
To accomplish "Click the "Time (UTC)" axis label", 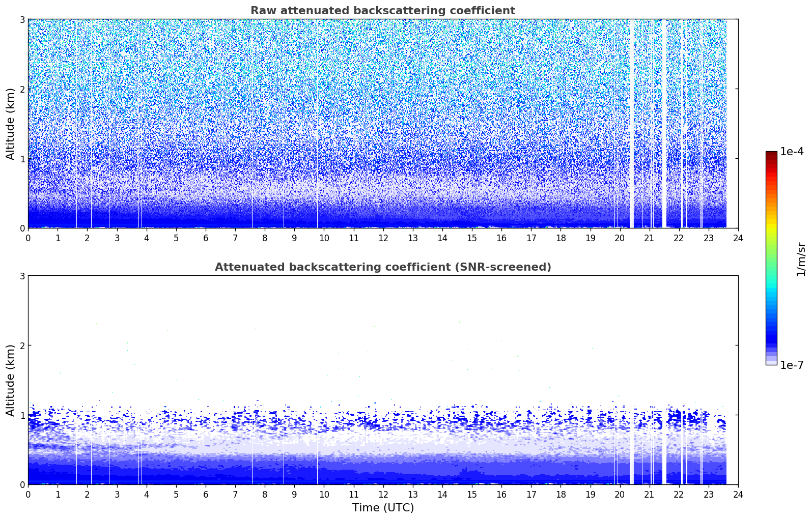I will tap(383, 508).
